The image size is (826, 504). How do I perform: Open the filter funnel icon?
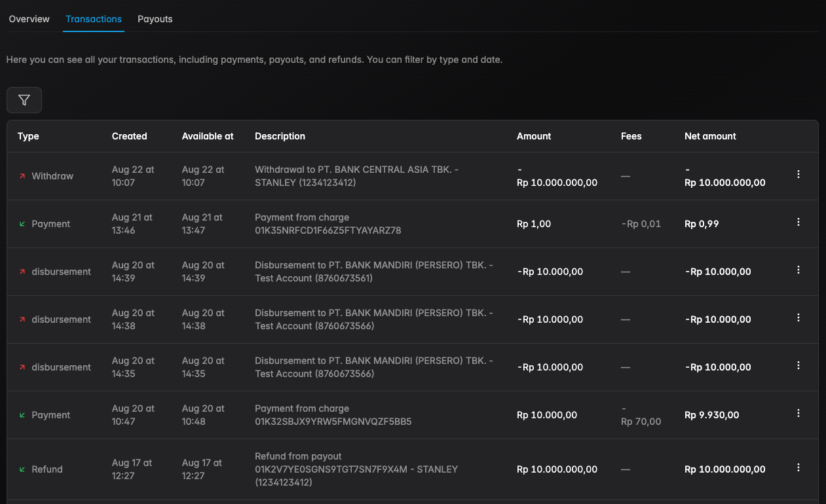click(x=24, y=99)
